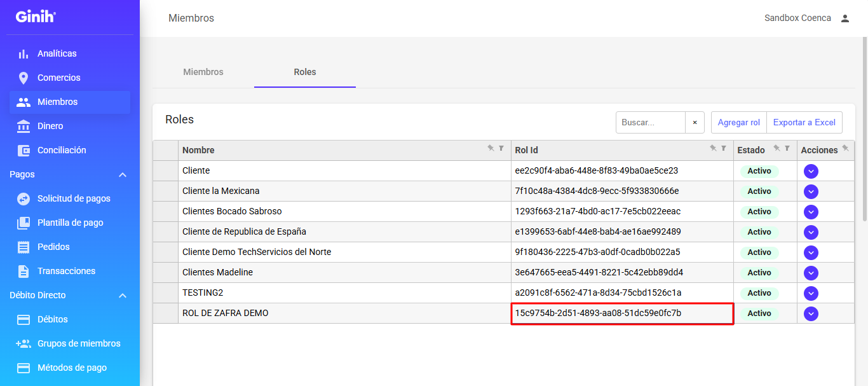Open the Analíticas bar chart icon

[24, 53]
